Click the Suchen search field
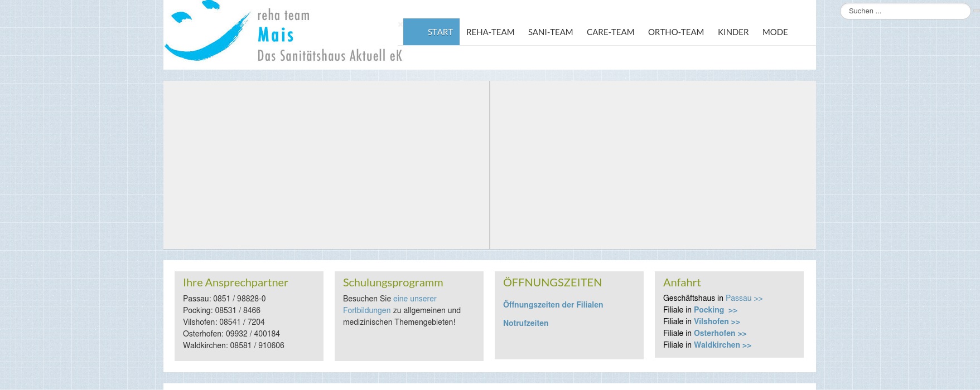Viewport: 980px width, 390px height. pos(905,11)
